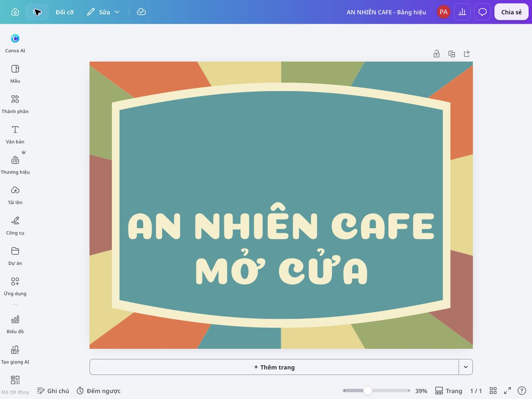Image resolution: width=532 pixels, height=399 pixels.
Task: Click the Thêm trang add page button
Action: tap(274, 367)
